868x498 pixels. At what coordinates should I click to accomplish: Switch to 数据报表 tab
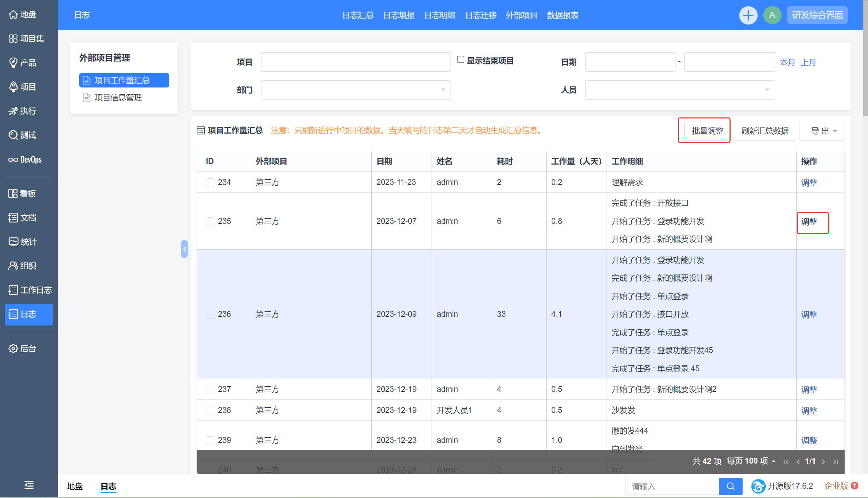(x=562, y=15)
